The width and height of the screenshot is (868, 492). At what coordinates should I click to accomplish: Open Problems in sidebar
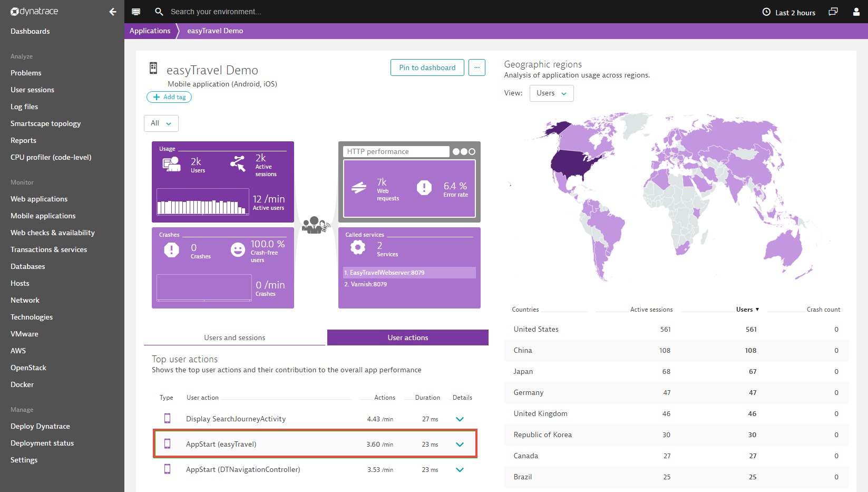(x=26, y=73)
